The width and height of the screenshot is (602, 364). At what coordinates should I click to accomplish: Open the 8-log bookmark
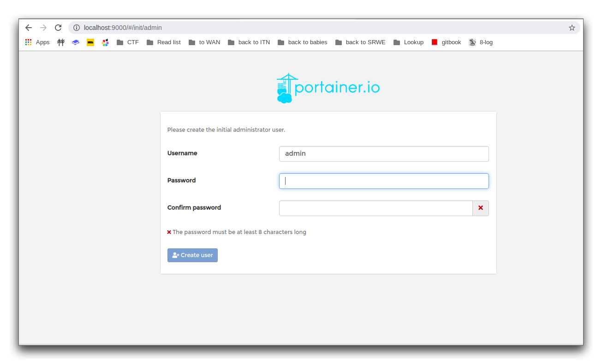(x=481, y=42)
